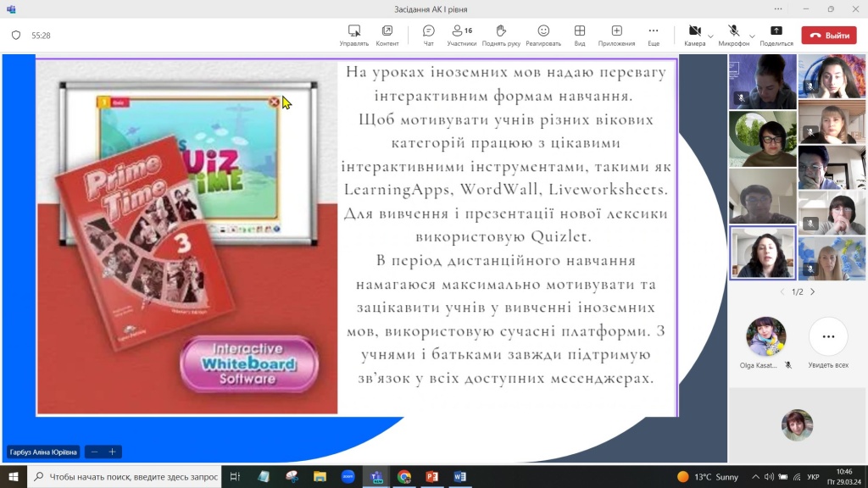
Task: Open the More actions menu
Action: 654,35
